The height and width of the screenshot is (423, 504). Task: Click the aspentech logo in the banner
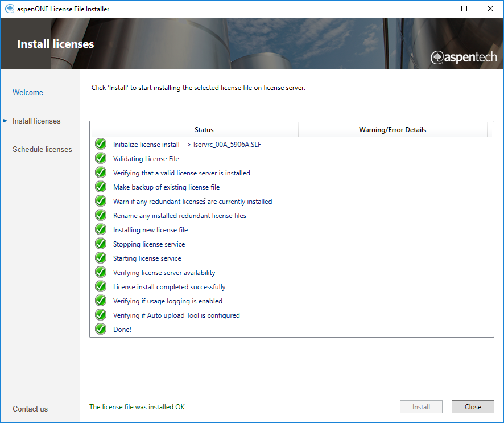point(464,57)
